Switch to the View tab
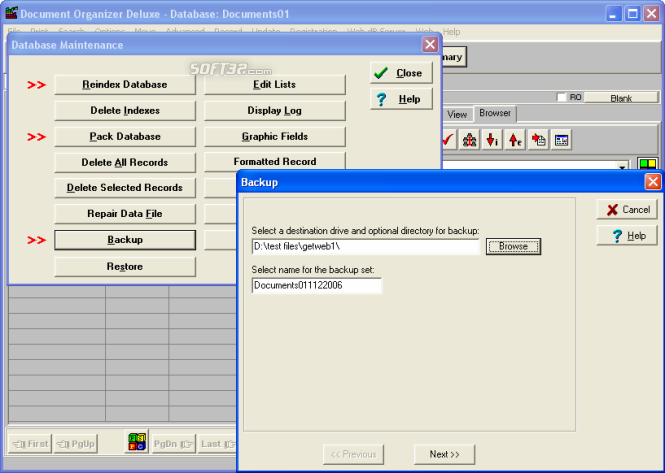This screenshot has height=473, width=665. pyautogui.click(x=457, y=115)
